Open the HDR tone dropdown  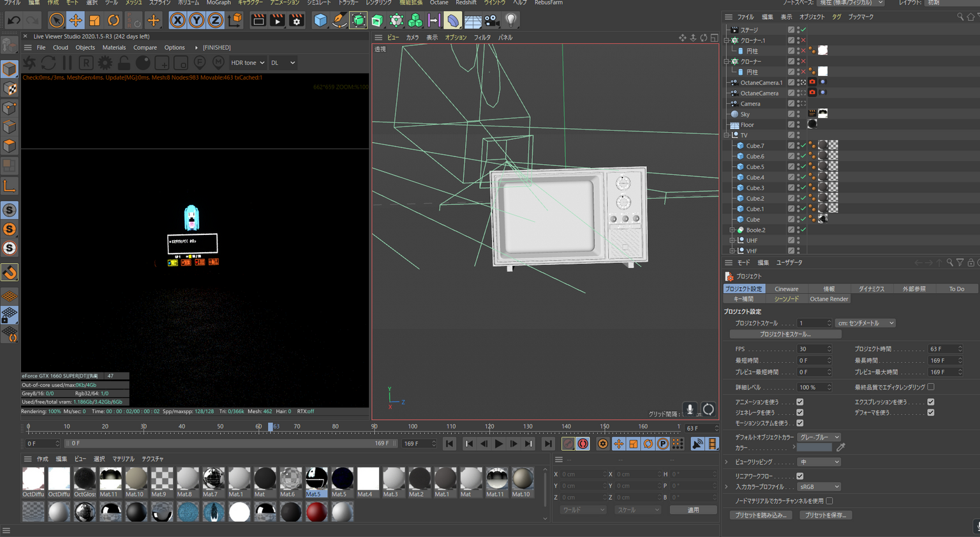click(x=248, y=63)
